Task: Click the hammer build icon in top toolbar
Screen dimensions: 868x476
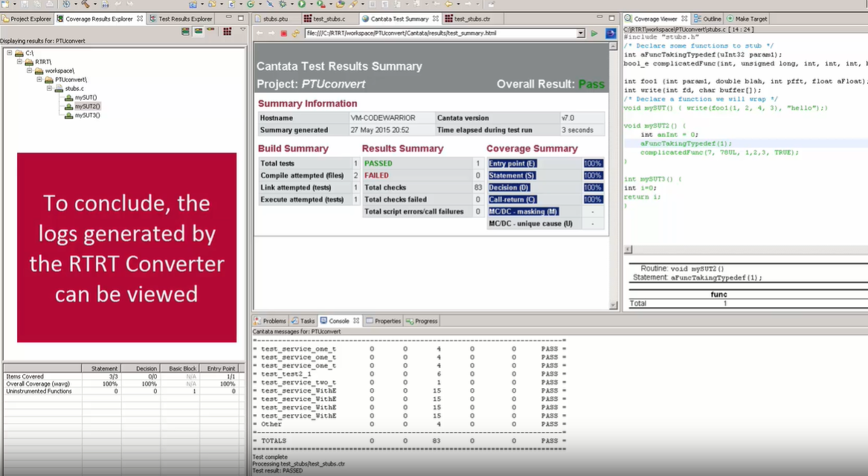Action: click(86, 4)
